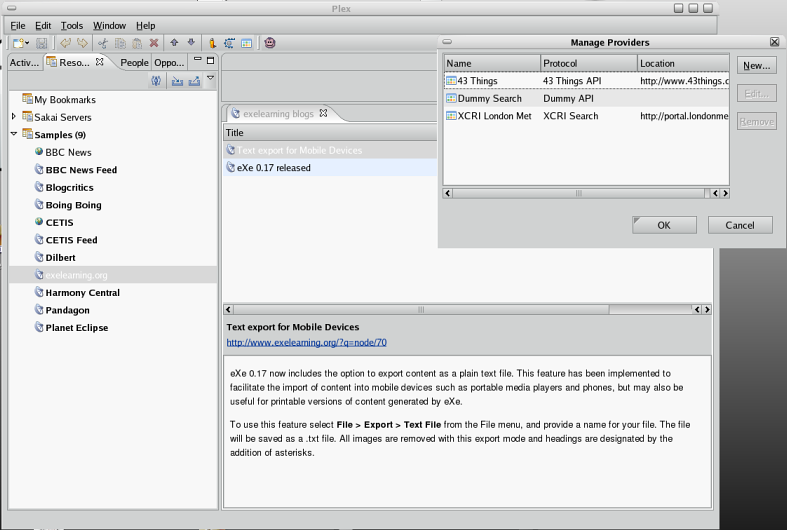Click the New... button in Manage Providers
The width and height of the screenshot is (787, 530).
(756, 65)
